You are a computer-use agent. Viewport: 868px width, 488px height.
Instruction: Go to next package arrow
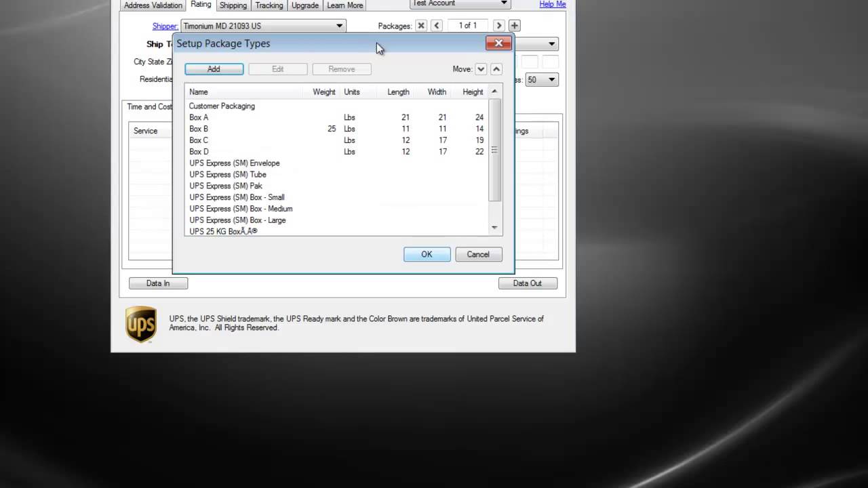[x=499, y=26]
